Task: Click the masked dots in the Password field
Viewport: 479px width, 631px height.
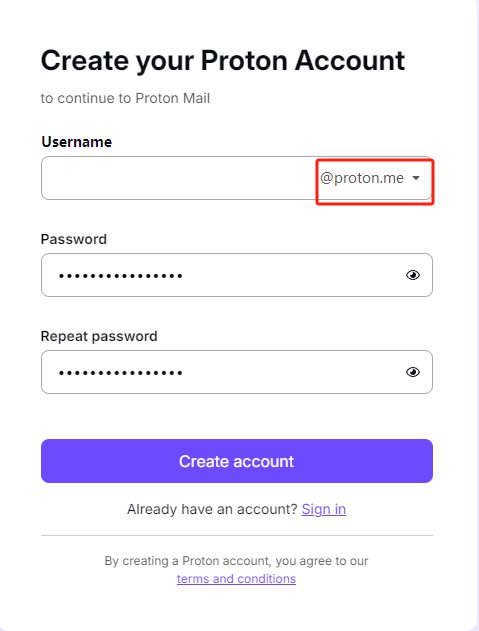Action: (x=121, y=276)
